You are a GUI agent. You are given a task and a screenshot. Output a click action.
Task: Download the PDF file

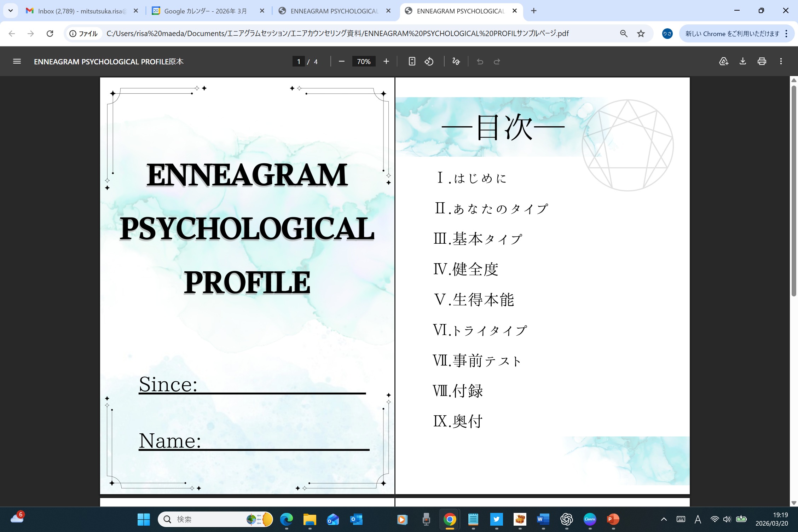click(x=742, y=62)
